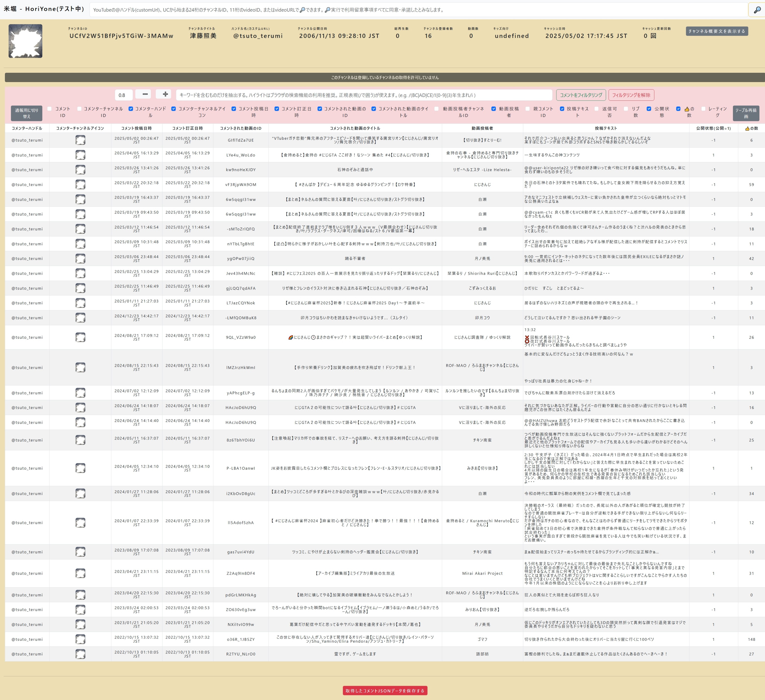
Task: Click the video ID cell pdGrLMKHkAg
Action: click(x=241, y=595)
